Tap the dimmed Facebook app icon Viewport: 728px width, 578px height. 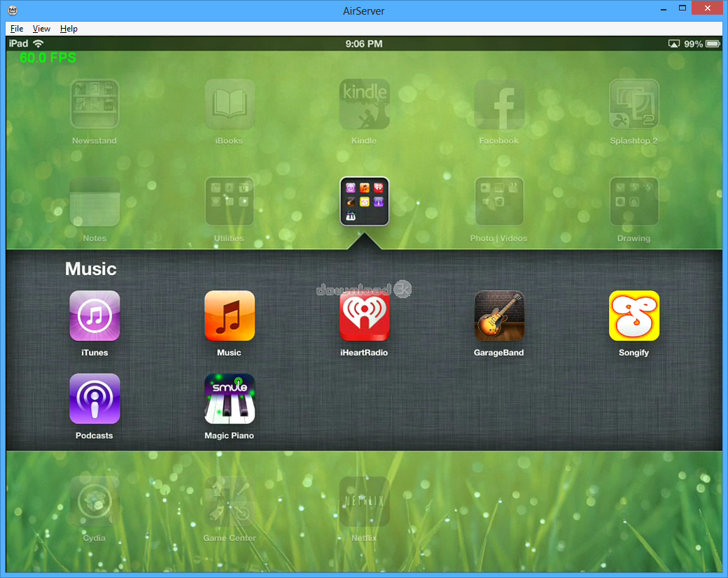click(498, 104)
